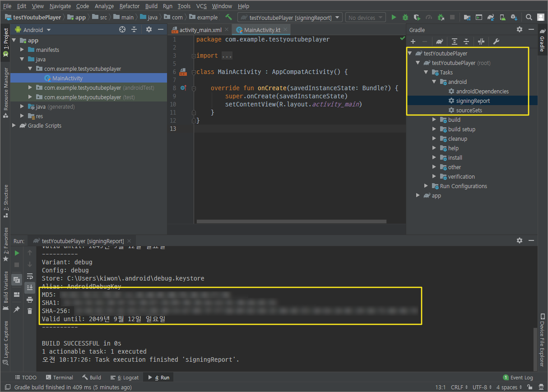Expand the Gradle Scripts node
This screenshot has height=392, width=548.
[14, 125]
